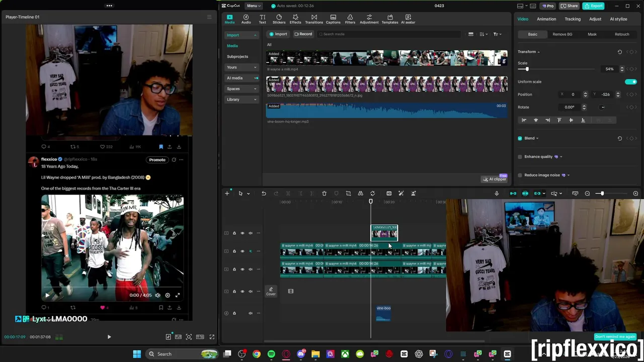Open the Effects panel
Viewport: 644px width, 362px height.
(295, 19)
